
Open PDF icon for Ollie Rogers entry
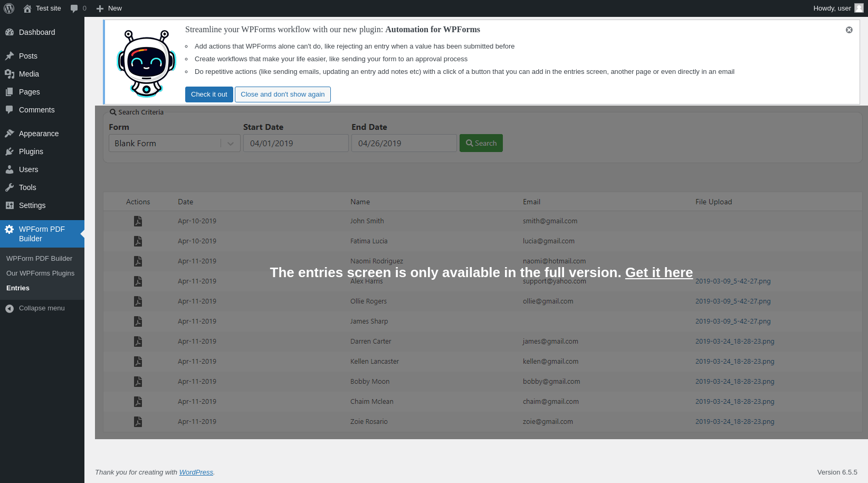[x=138, y=301]
